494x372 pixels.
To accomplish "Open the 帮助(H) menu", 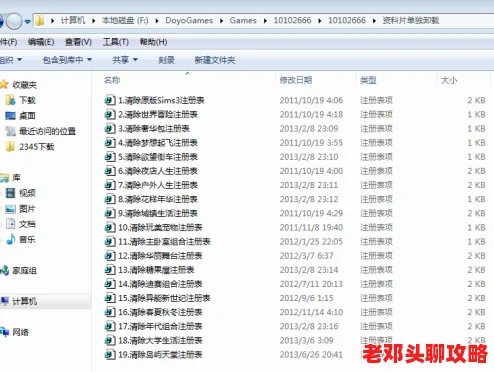I will click(153, 42).
